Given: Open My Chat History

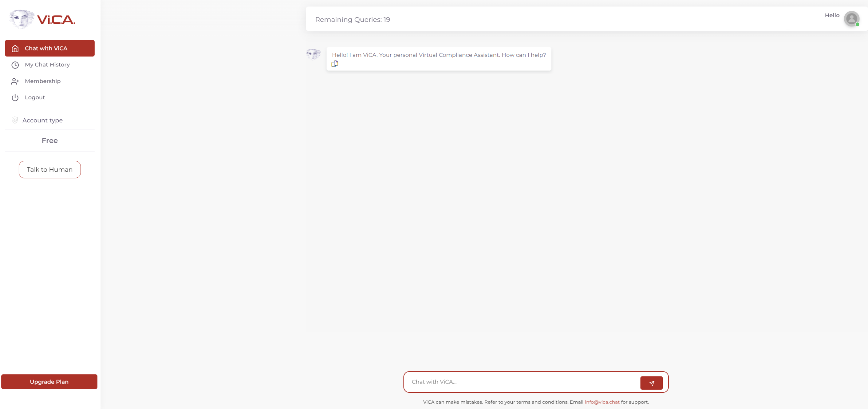Looking at the screenshot, I should tap(47, 65).
